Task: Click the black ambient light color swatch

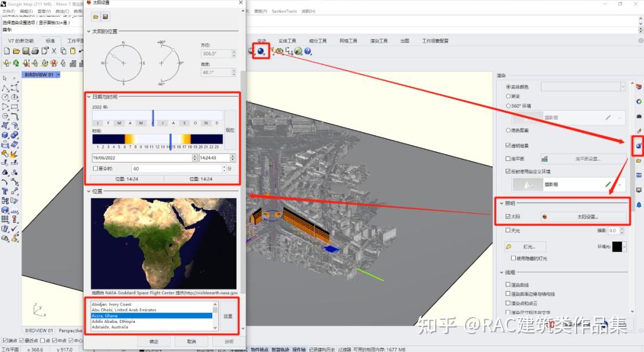Action: (617, 247)
